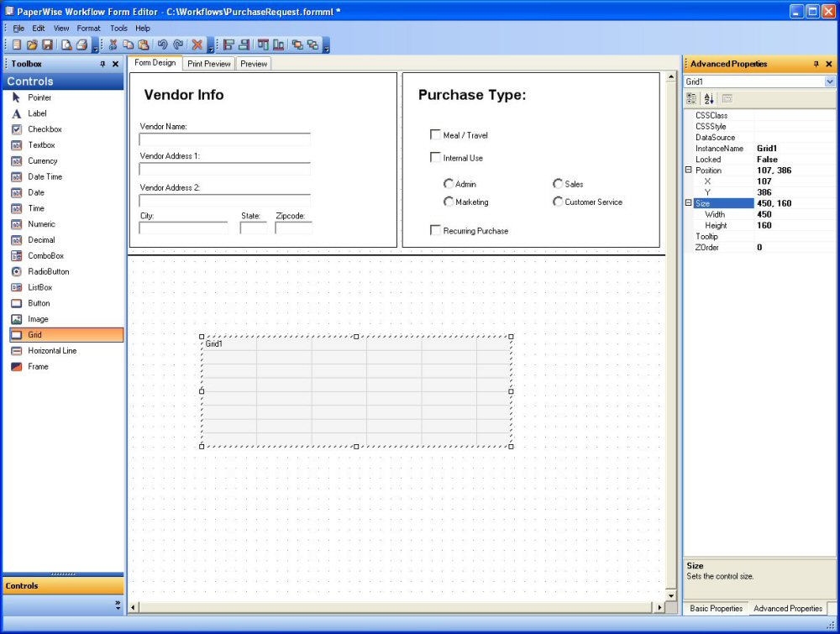Collapse the Position property node
Image resolution: width=840 pixels, height=634 pixels.
[x=689, y=170]
